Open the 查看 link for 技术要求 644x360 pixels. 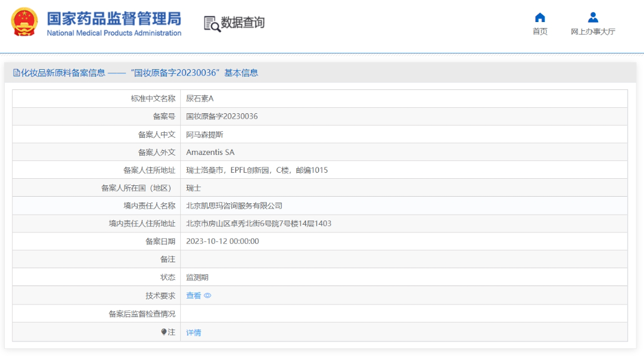[193, 296]
